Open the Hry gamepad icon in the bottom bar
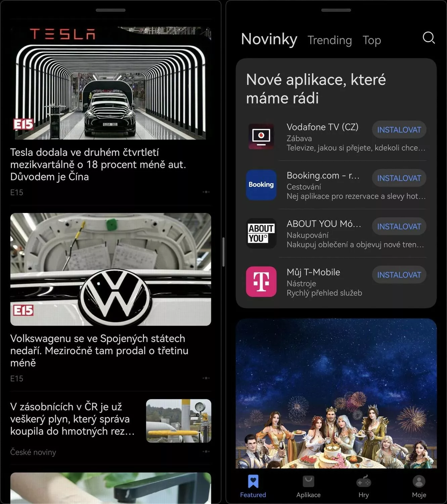This screenshot has width=447, height=504. pyautogui.click(x=364, y=481)
